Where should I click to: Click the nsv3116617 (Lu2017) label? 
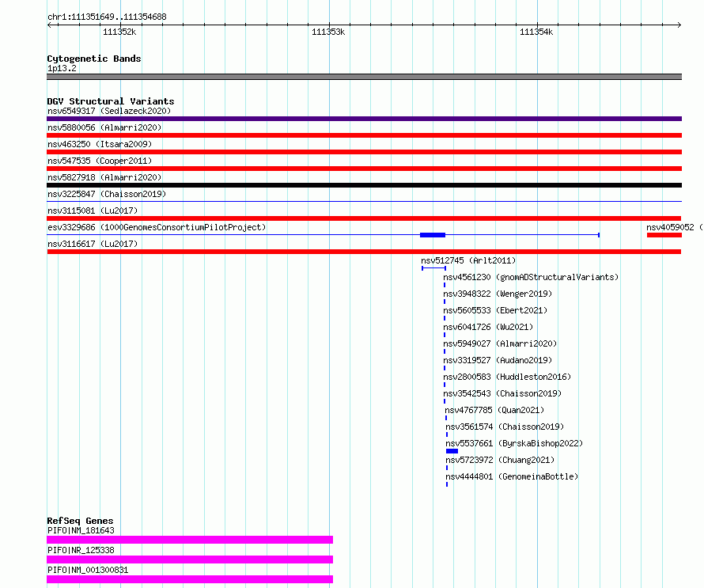coord(93,244)
